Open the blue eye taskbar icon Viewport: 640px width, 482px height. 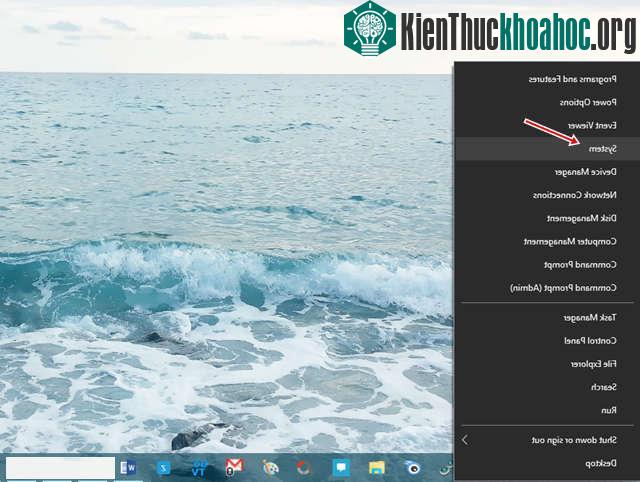[413, 468]
